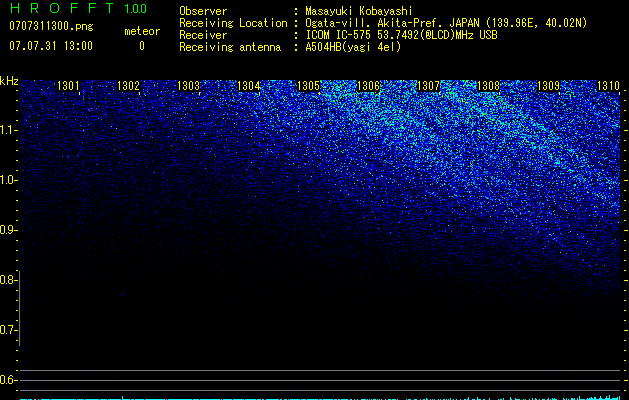The height and width of the screenshot is (400, 629).
Task: Click the Receiving antenna label
Action: tap(230, 47)
